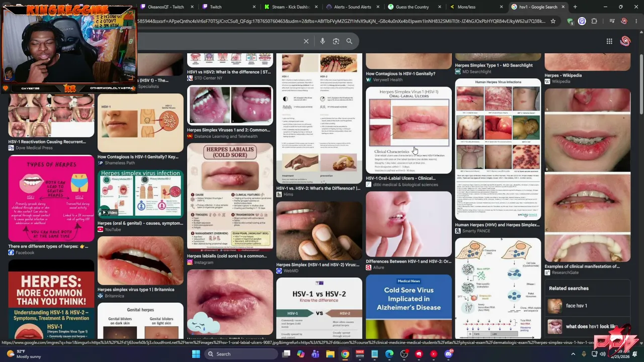Image resolution: width=644 pixels, height=362 pixels.
Task: Start voice search with the microphone icon
Action: [323, 41]
